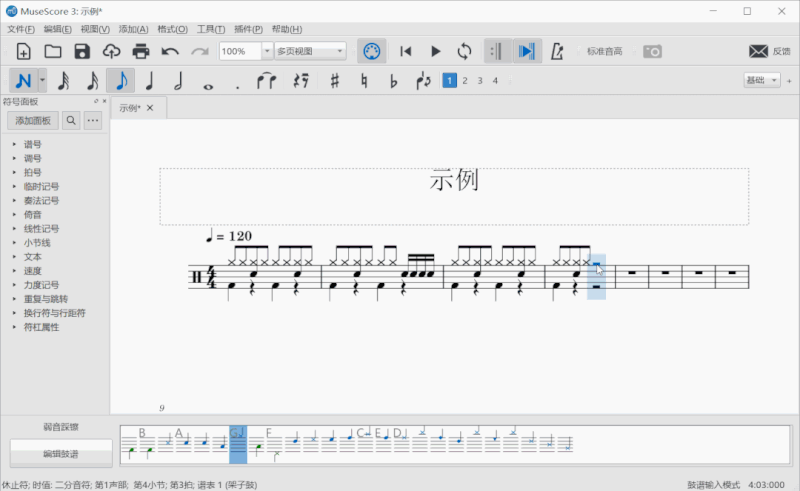This screenshot has width=800, height=491.
Task: Open the 视图(V) menu
Action: (95, 29)
